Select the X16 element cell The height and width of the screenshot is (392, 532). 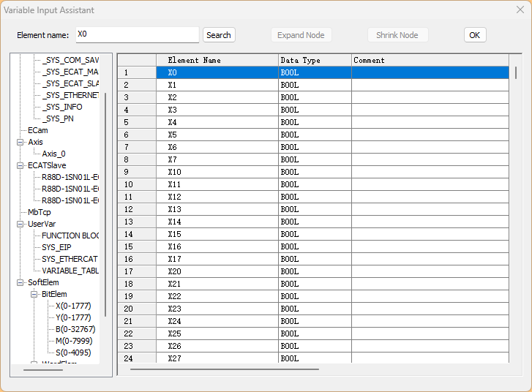(x=217, y=247)
